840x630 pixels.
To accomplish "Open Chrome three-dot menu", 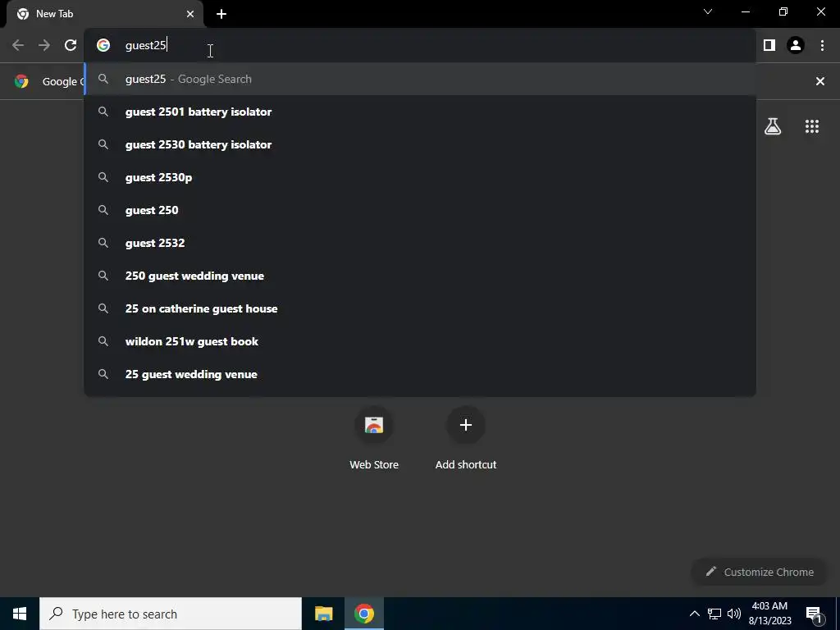I will coord(822,46).
